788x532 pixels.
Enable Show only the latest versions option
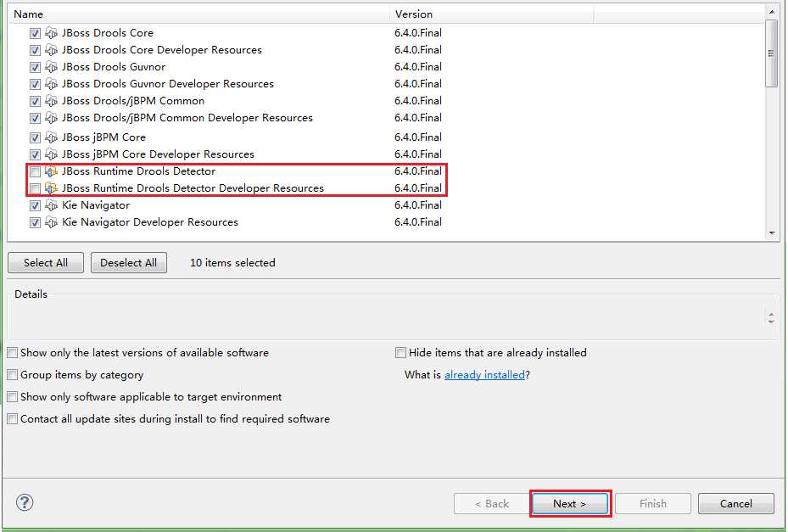tap(13, 353)
